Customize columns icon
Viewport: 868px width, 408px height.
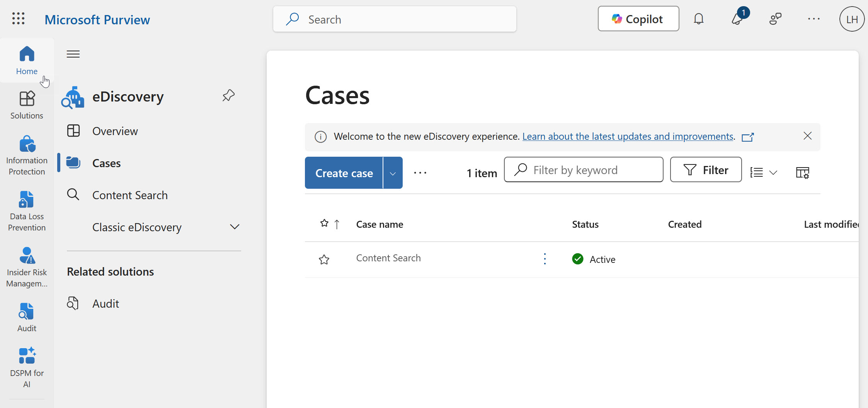pyautogui.click(x=803, y=173)
